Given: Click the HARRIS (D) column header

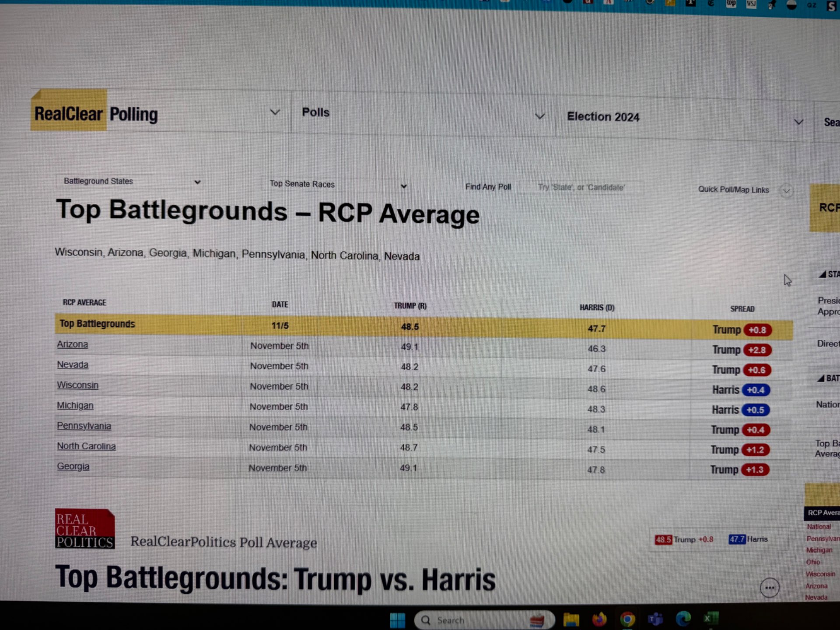Looking at the screenshot, I should click(x=597, y=308).
